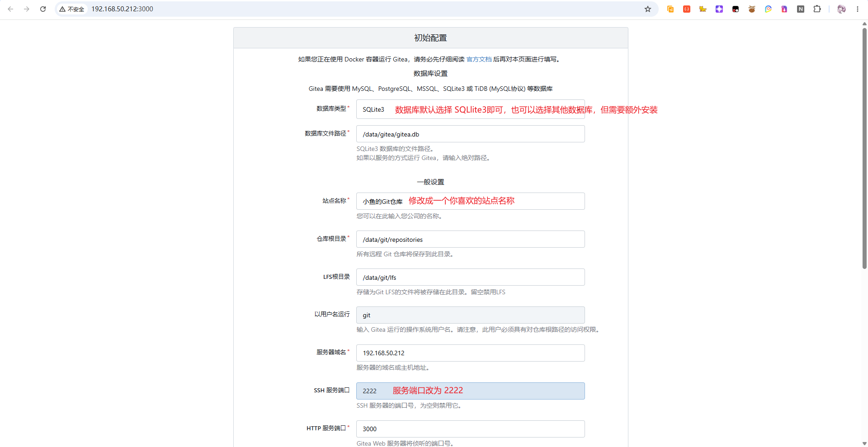
Task: Click the hint text 服务器的域名或主机地址
Action: [393, 367]
